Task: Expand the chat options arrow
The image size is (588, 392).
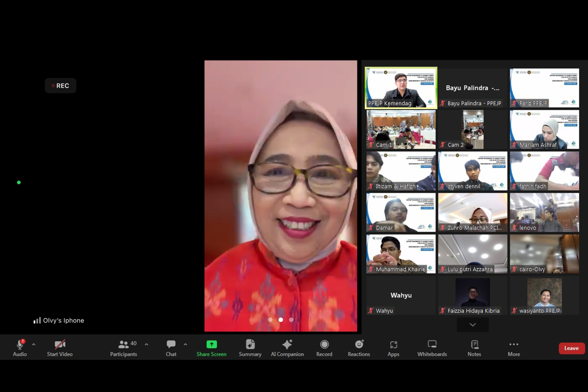Action: pyautogui.click(x=185, y=344)
